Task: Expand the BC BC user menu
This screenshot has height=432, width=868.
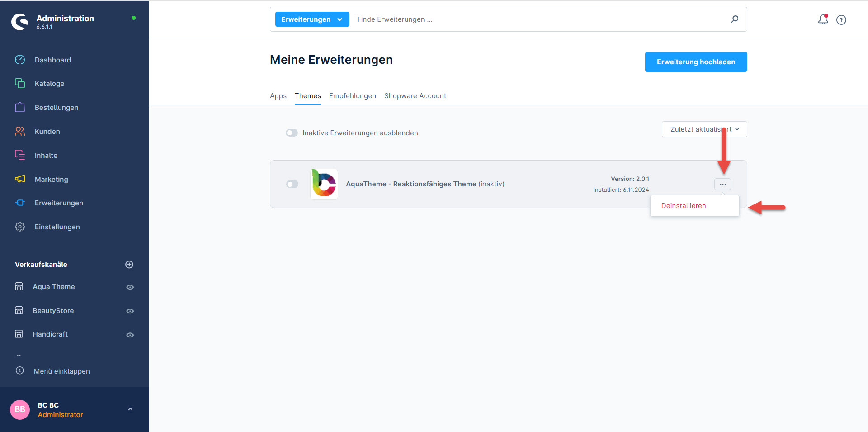Action: [130, 409]
